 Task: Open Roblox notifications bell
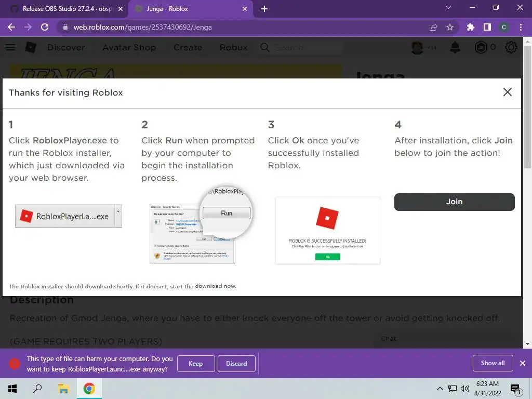pos(455,47)
